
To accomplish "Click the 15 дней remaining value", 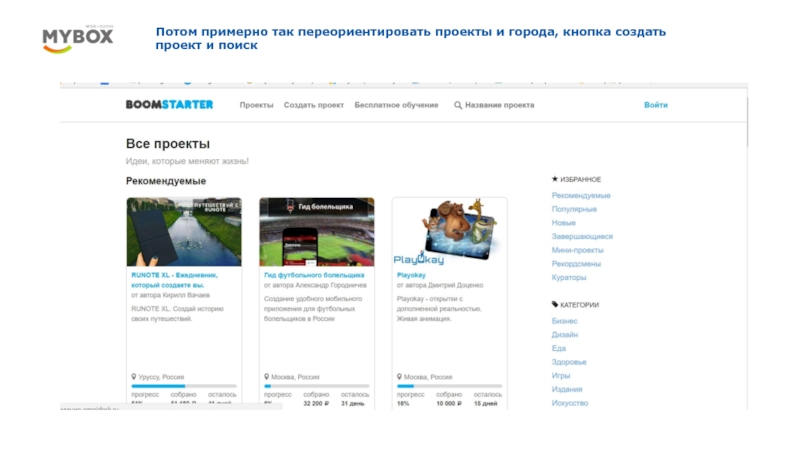I will point(485,404).
